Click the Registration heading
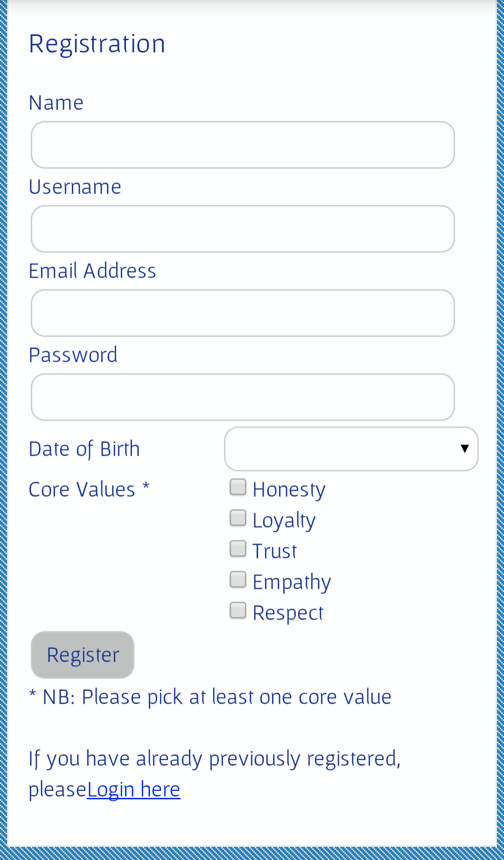This screenshot has height=860, width=504. point(97,44)
